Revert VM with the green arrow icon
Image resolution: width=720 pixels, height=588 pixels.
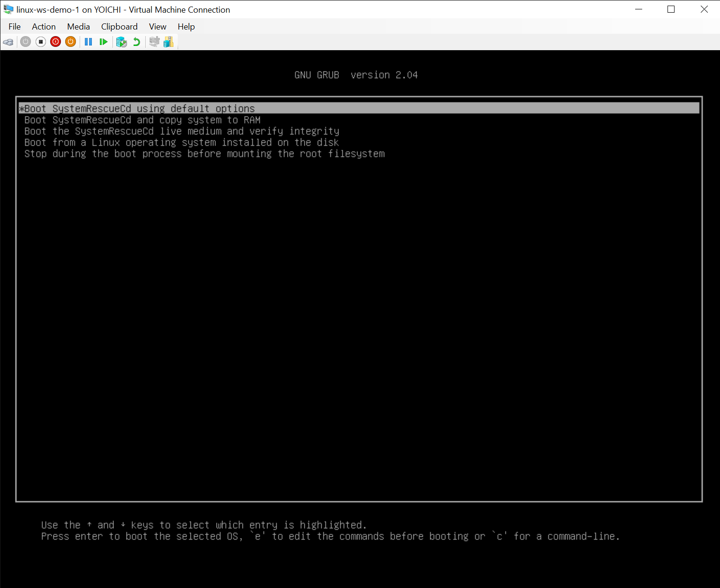click(136, 42)
